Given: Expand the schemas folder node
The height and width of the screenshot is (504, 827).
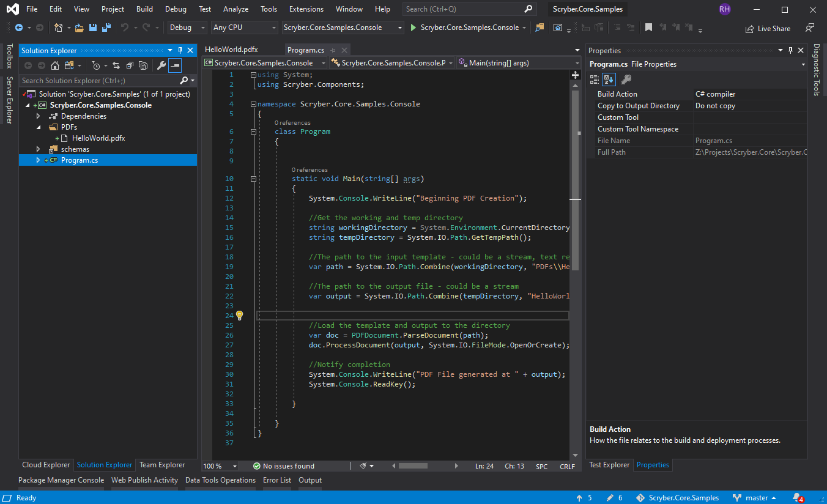Looking at the screenshot, I should click(38, 149).
